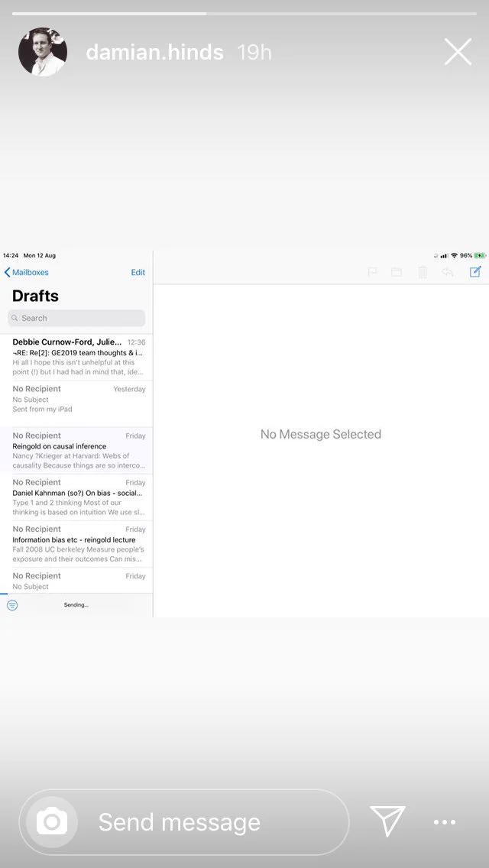Compose new message with pencil icon
Screen dimensions: 489x868
475,272
